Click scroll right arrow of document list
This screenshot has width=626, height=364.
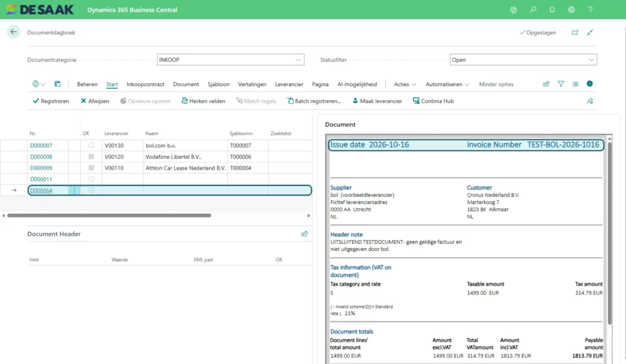pyautogui.click(x=309, y=216)
